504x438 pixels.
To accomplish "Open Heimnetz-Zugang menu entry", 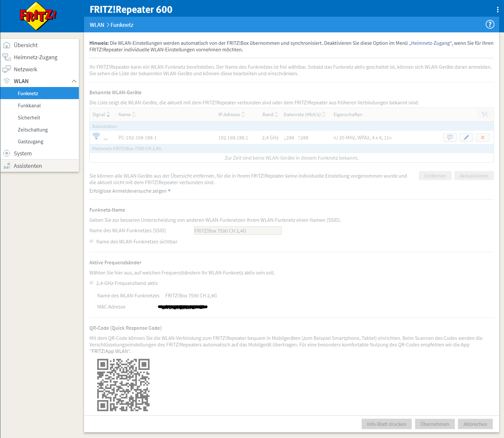I will [x=40, y=57].
